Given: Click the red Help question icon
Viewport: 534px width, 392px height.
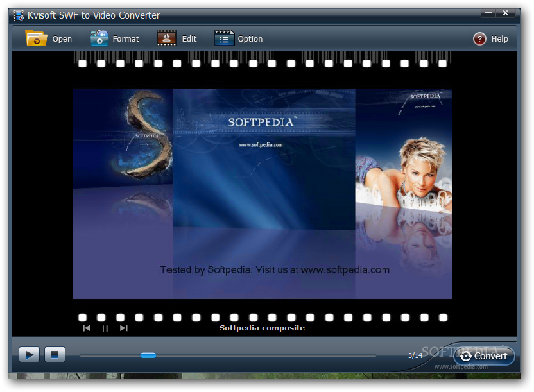Looking at the screenshot, I should pos(479,38).
